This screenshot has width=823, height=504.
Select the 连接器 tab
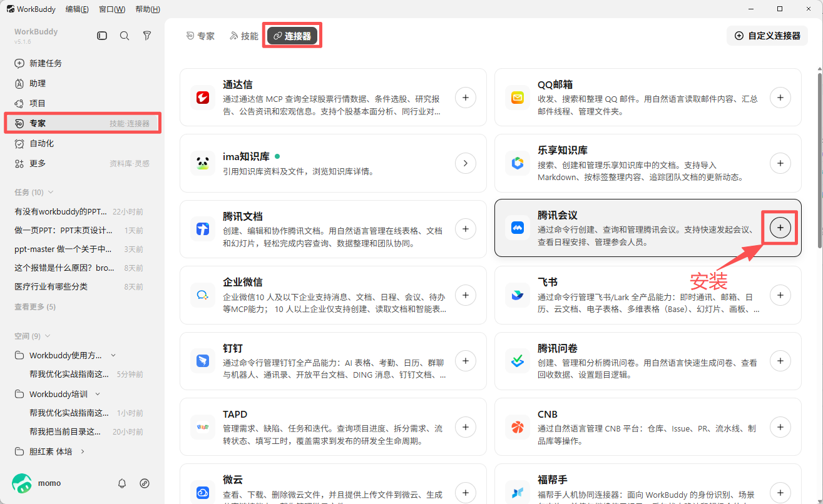292,36
